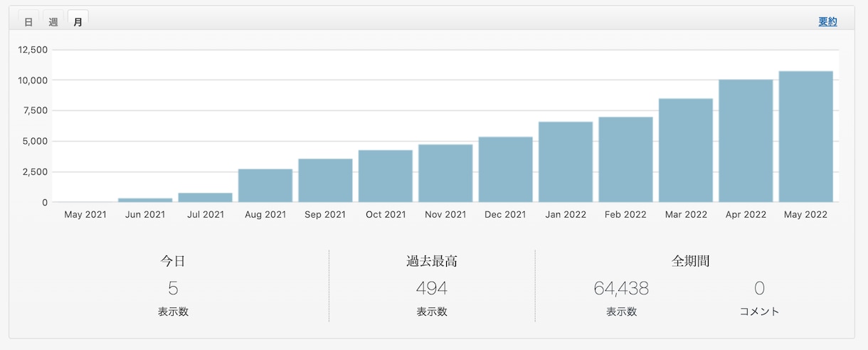
Task: Click the 全期間 heading
Action: [691, 261]
